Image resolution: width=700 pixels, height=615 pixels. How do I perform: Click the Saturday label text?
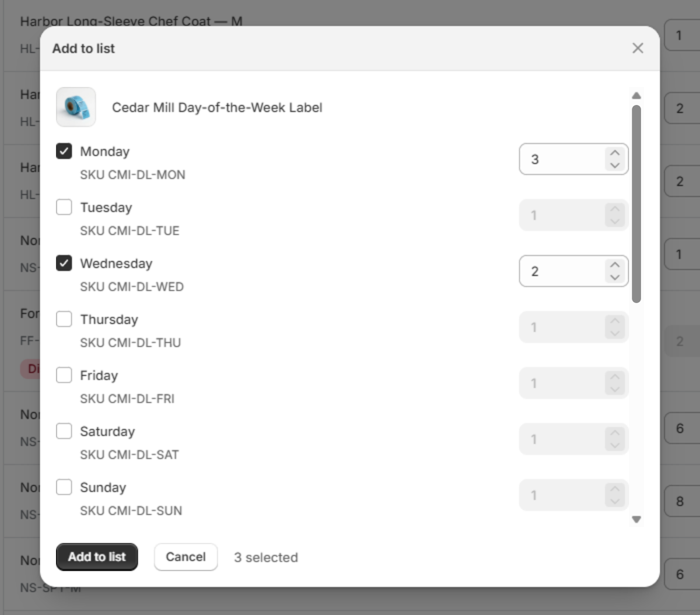[107, 432]
